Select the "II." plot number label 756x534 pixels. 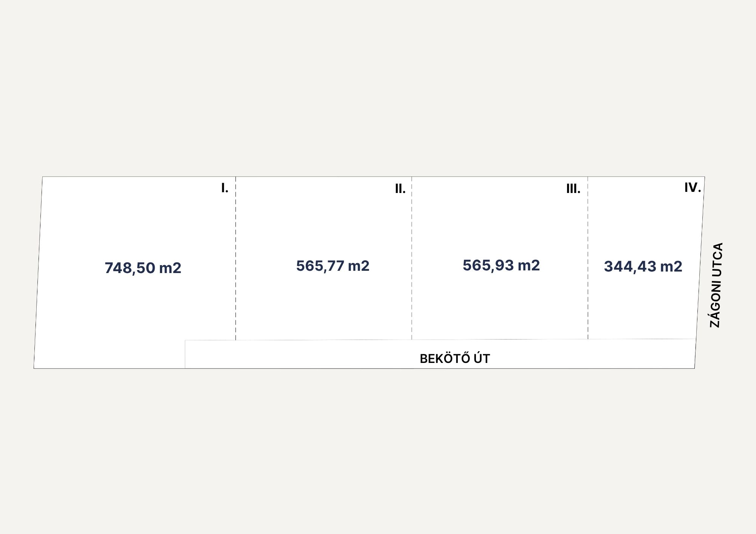[x=400, y=189]
